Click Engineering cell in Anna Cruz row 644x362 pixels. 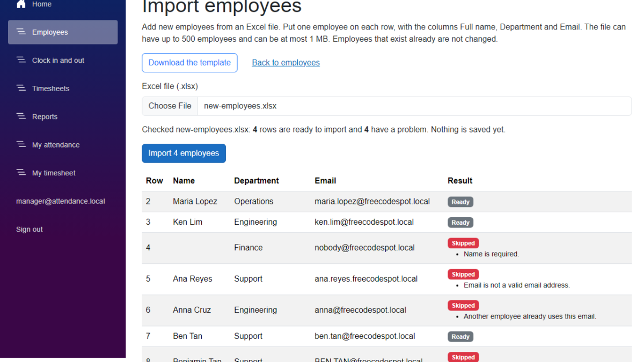(255, 310)
